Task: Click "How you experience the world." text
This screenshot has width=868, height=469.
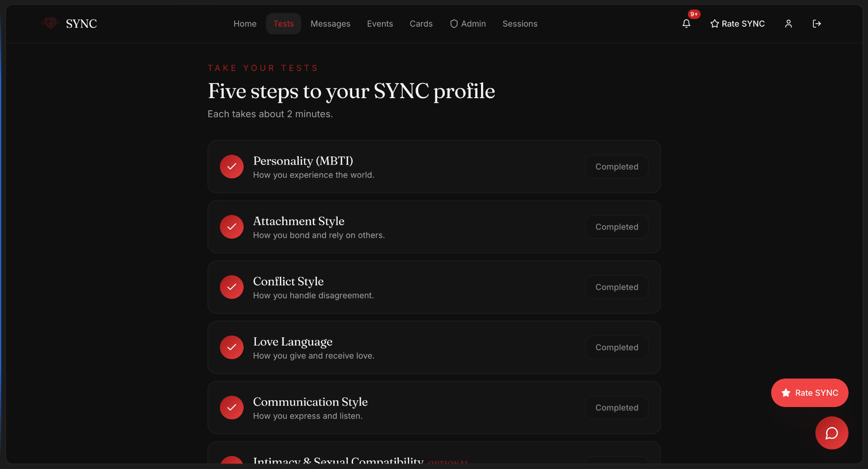Action: click(314, 175)
